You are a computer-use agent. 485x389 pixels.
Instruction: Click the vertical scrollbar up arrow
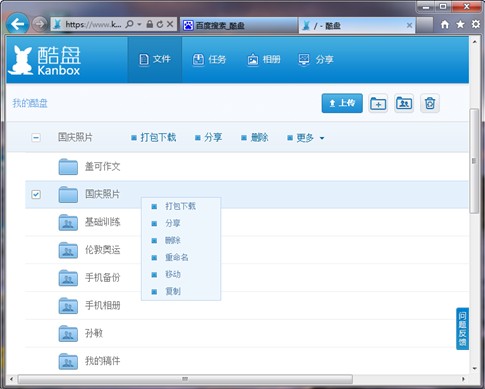(474, 42)
